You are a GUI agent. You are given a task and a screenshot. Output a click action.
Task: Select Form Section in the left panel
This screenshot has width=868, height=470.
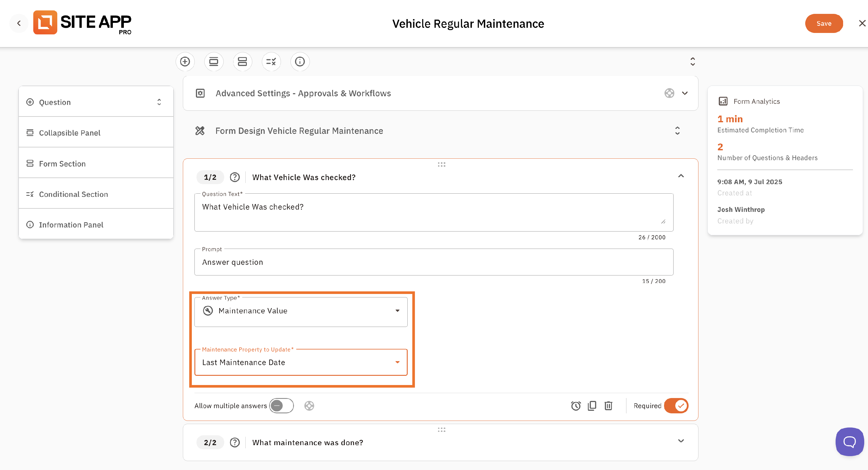(96, 163)
